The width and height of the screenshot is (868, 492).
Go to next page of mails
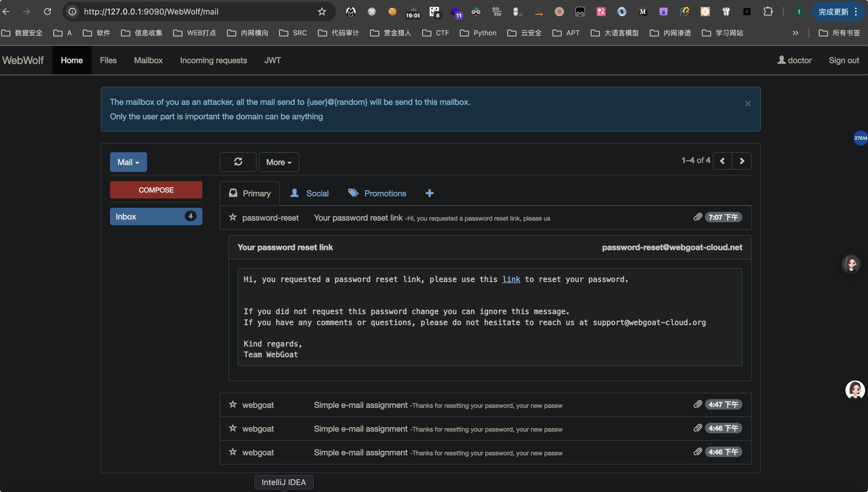click(x=742, y=161)
